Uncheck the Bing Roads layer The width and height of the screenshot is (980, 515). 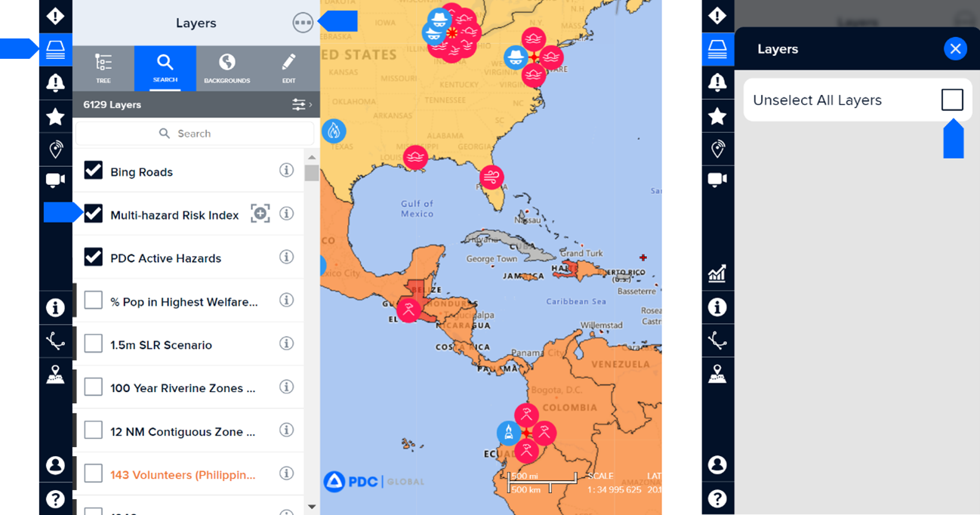click(x=93, y=170)
